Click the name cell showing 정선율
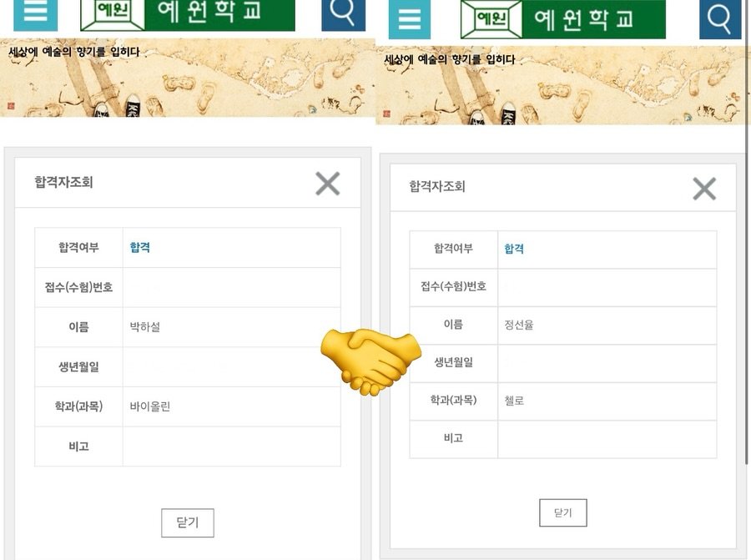Screen dimensions: 751x560 point(520,326)
